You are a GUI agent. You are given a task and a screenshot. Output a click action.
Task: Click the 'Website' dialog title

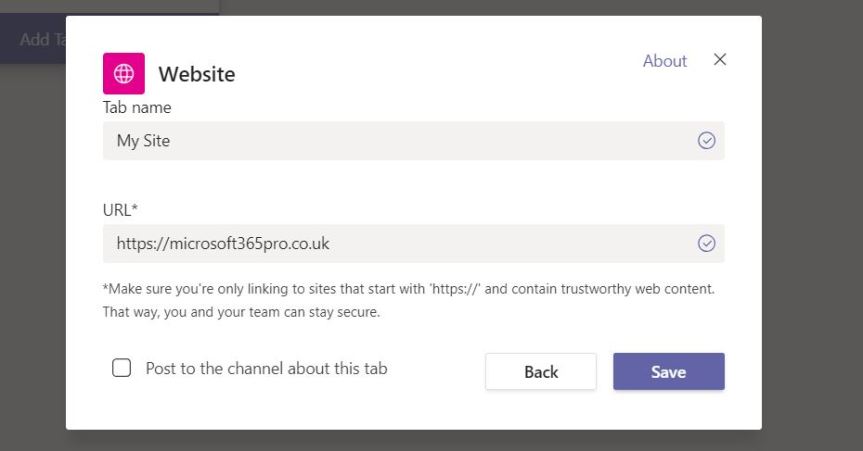click(196, 74)
